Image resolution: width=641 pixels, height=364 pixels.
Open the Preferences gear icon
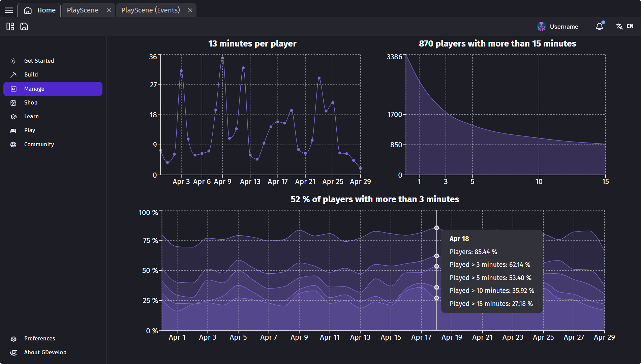click(x=13, y=338)
